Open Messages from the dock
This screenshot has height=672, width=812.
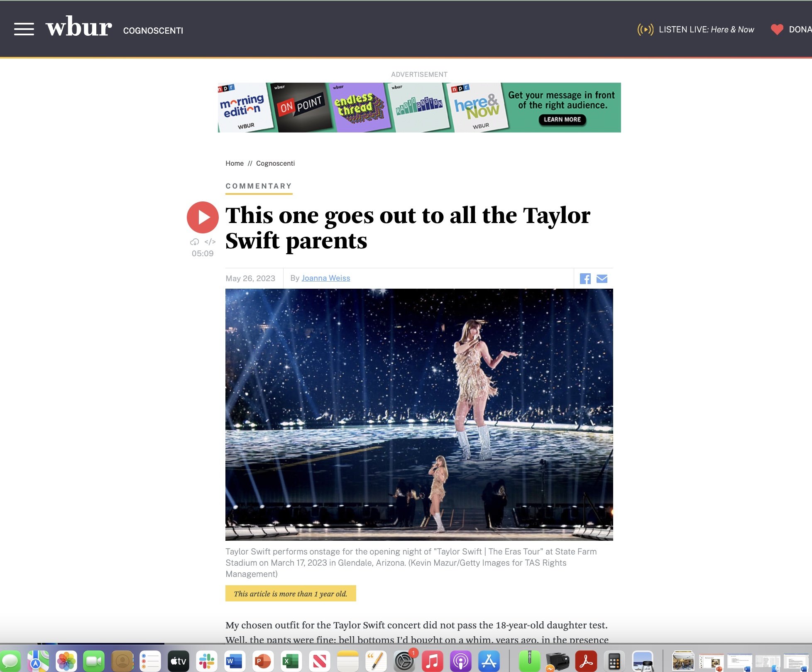(x=10, y=661)
